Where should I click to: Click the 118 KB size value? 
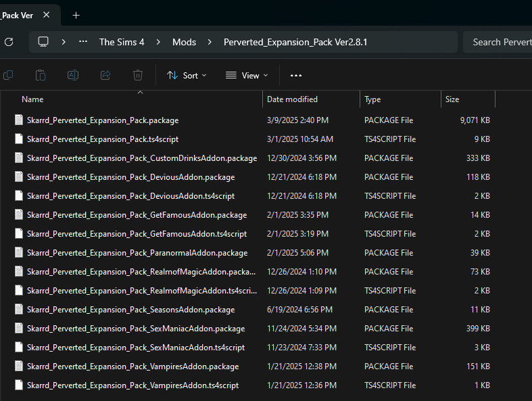478,177
